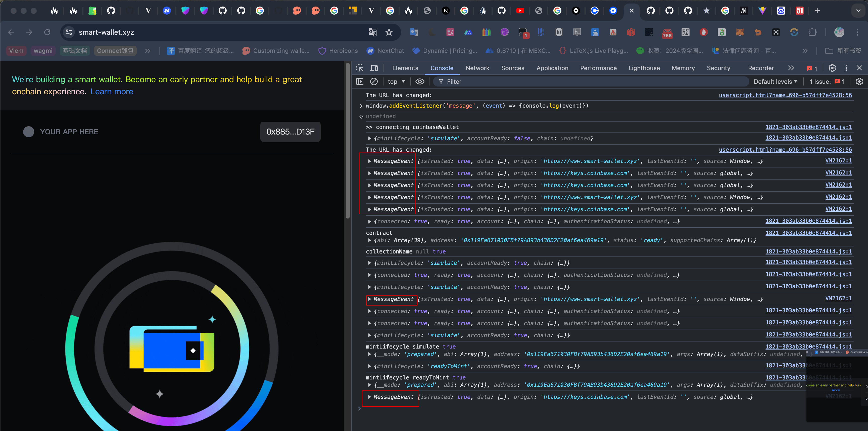Expand the first MessageEvent smart-wallet.xyz entry

(370, 161)
